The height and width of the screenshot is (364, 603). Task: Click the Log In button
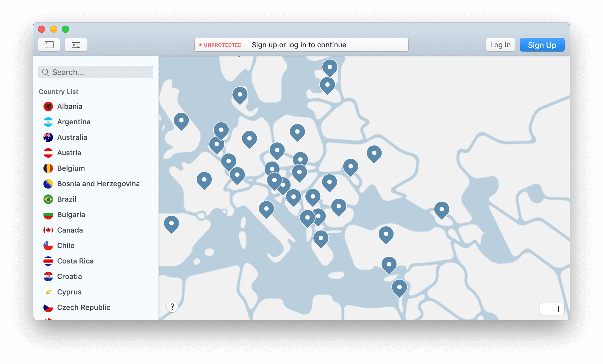[500, 45]
